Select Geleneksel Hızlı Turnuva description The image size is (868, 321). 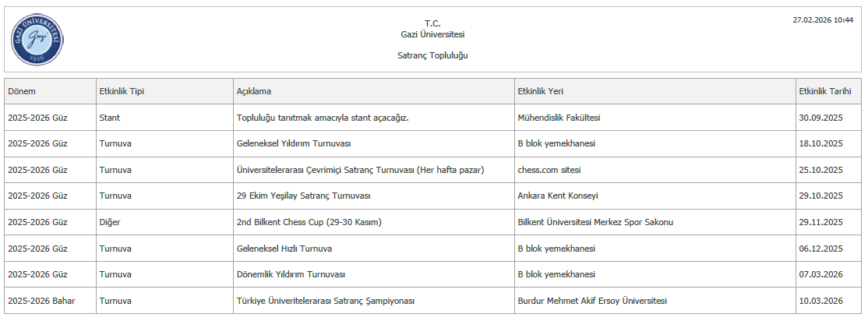[x=284, y=249]
